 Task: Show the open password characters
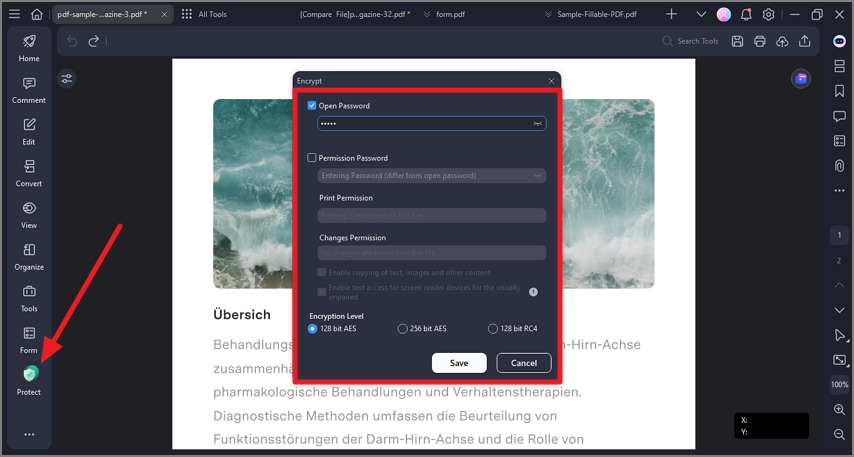pyautogui.click(x=538, y=124)
